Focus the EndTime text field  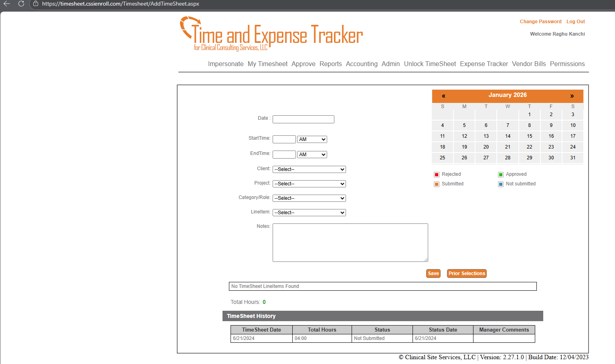(284, 155)
